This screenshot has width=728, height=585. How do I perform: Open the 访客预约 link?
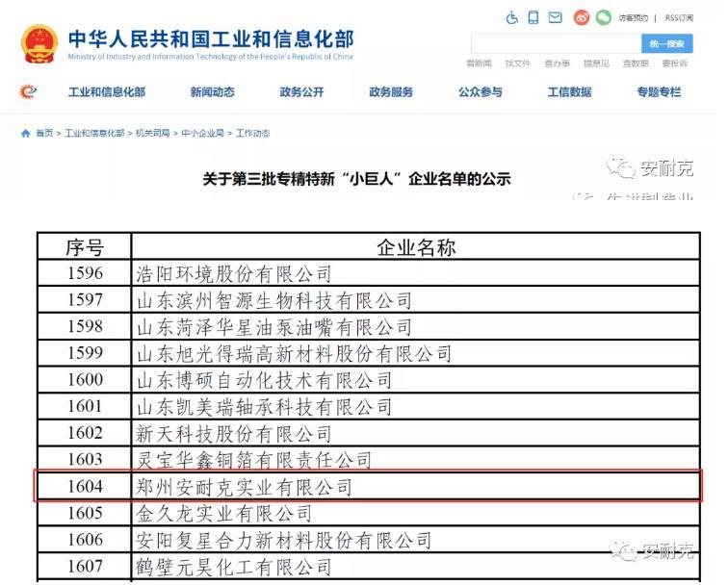point(633,17)
